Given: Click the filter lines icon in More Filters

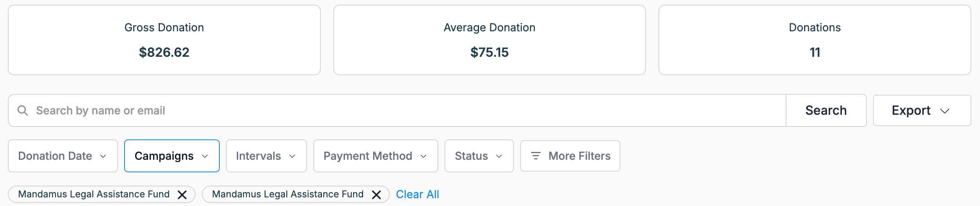Looking at the screenshot, I should [535, 156].
